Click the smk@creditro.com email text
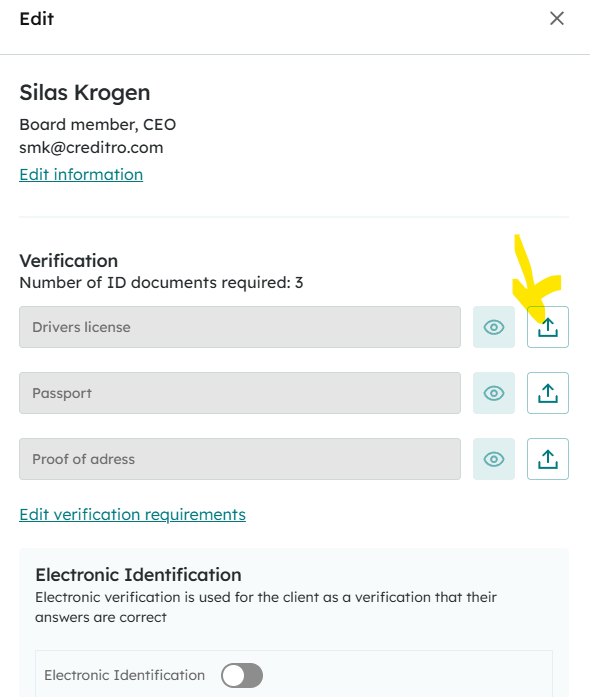Screen dimensions: 590x697 point(91,148)
